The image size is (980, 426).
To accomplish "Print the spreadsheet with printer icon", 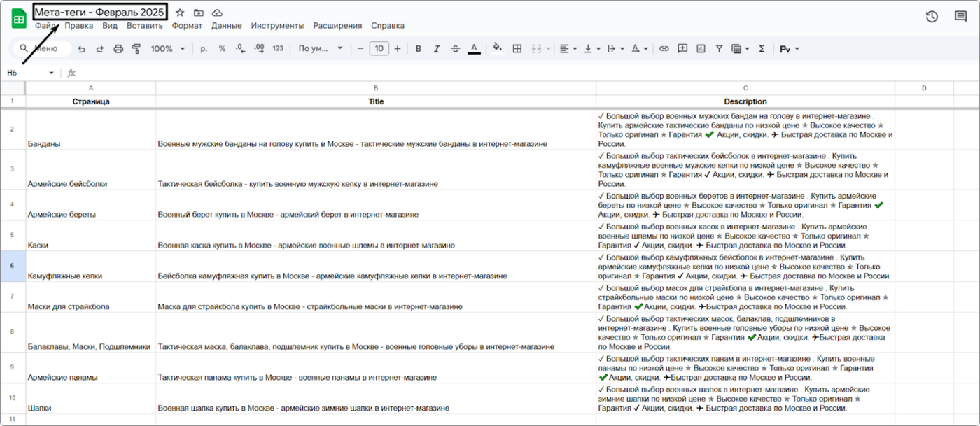I will pyautogui.click(x=118, y=49).
